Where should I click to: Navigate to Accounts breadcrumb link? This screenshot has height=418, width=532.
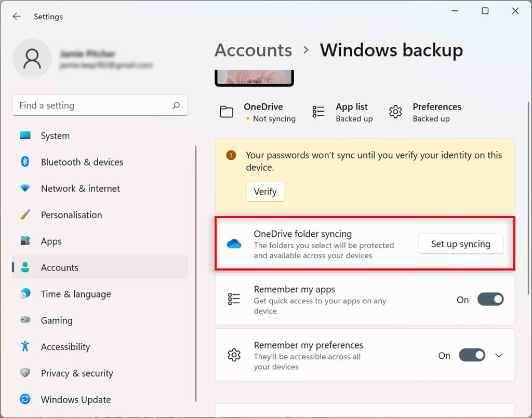(x=253, y=50)
